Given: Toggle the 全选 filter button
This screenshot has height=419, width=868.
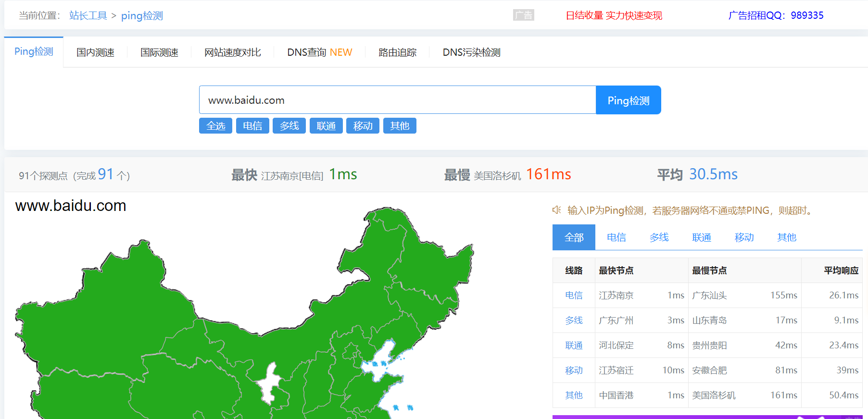Looking at the screenshot, I should point(215,126).
